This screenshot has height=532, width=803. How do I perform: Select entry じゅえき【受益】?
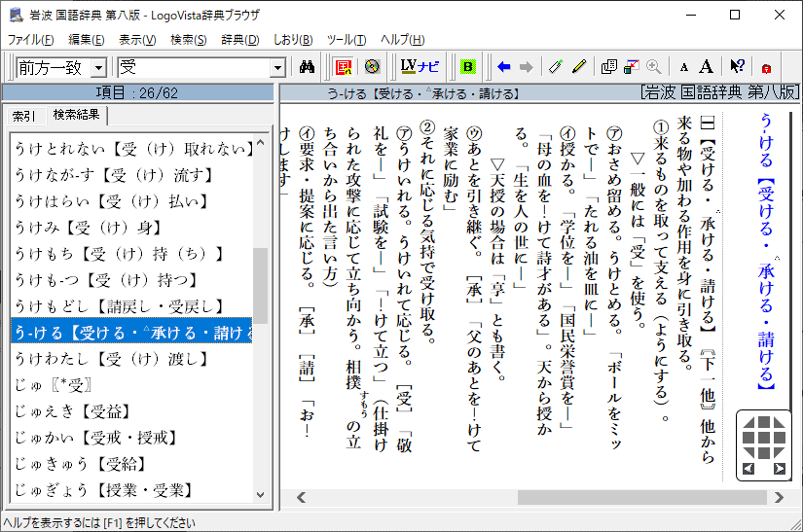click(132, 411)
